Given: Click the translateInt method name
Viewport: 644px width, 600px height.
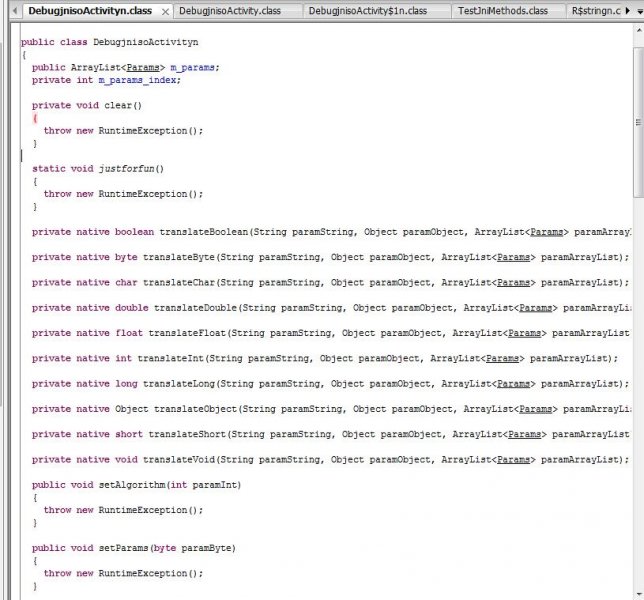Looking at the screenshot, I should point(170,359).
